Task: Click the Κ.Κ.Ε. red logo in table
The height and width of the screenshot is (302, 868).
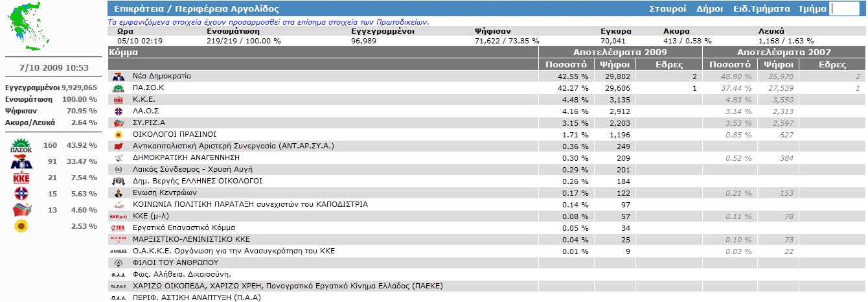Action: click(118, 100)
